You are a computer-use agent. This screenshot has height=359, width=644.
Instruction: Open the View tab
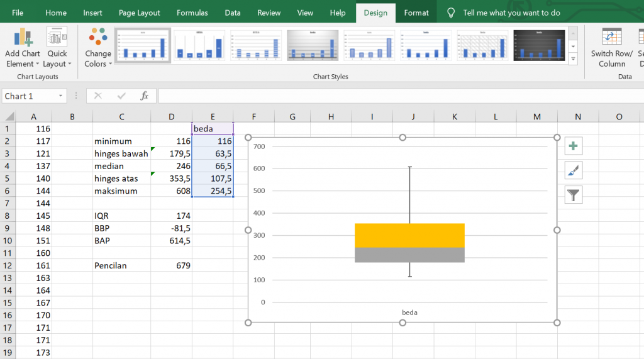pyautogui.click(x=305, y=13)
